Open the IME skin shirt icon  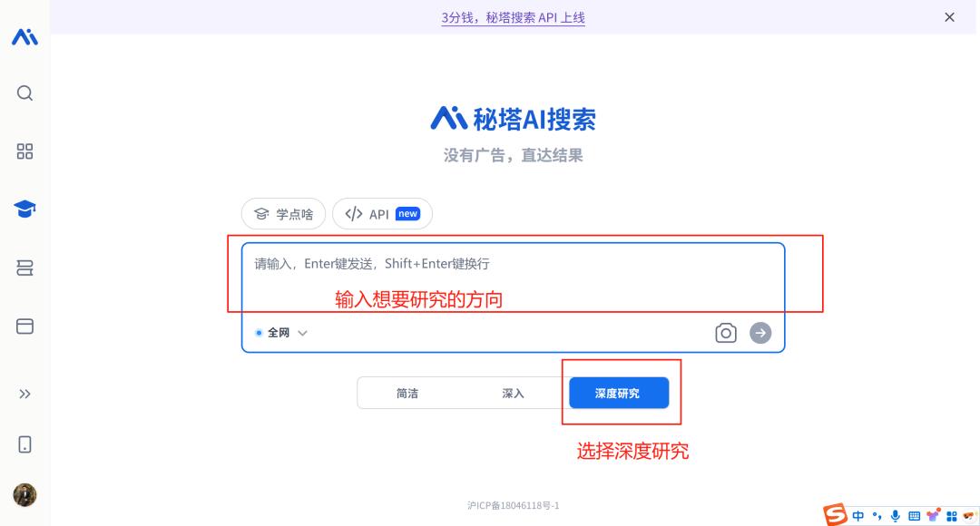click(933, 515)
